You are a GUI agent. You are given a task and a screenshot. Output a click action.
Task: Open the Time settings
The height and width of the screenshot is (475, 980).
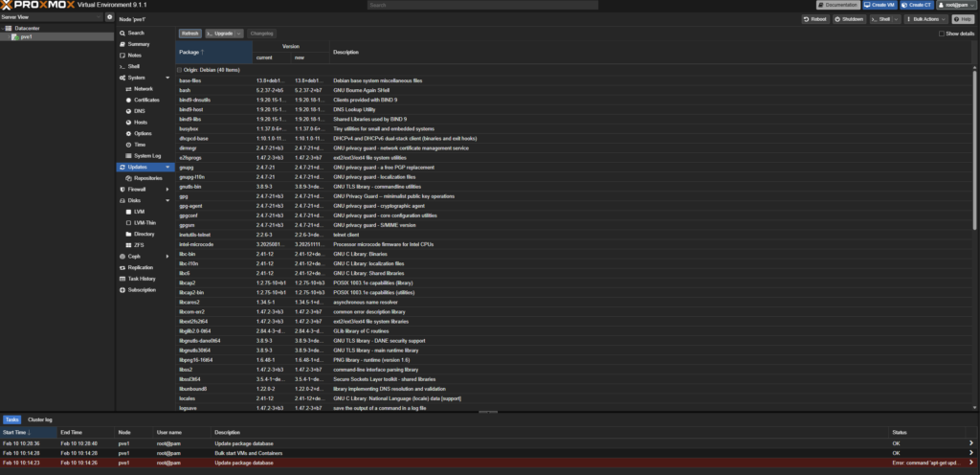(x=140, y=145)
